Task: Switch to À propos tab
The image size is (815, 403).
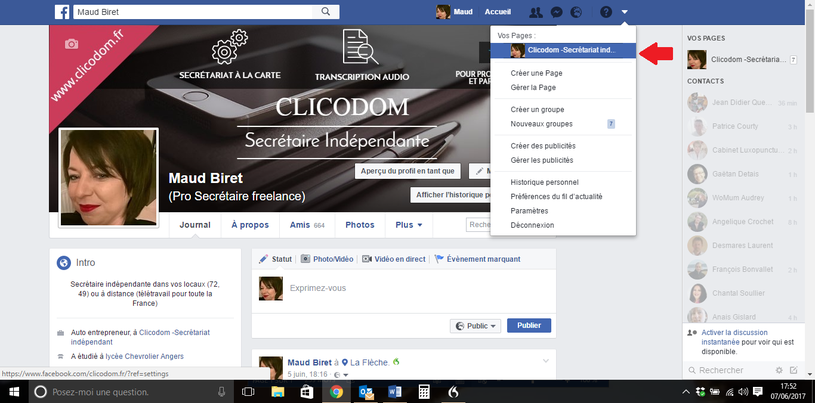Action: pos(250,225)
